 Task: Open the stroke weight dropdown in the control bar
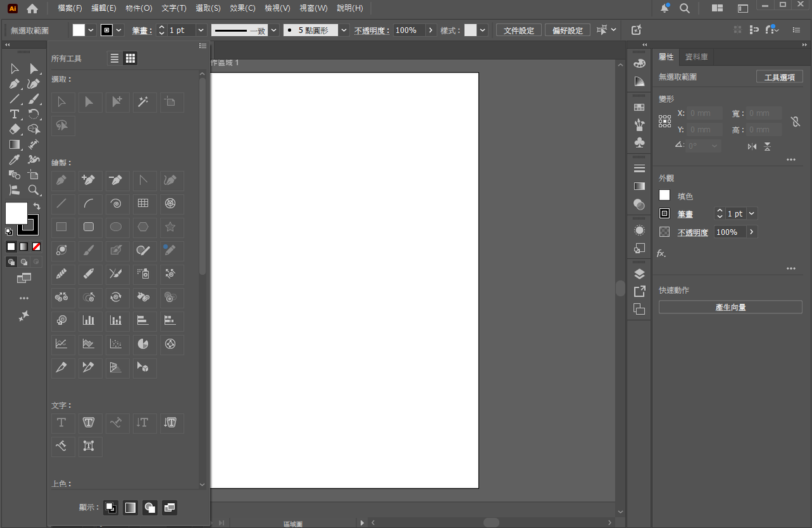tap(201, 30)
